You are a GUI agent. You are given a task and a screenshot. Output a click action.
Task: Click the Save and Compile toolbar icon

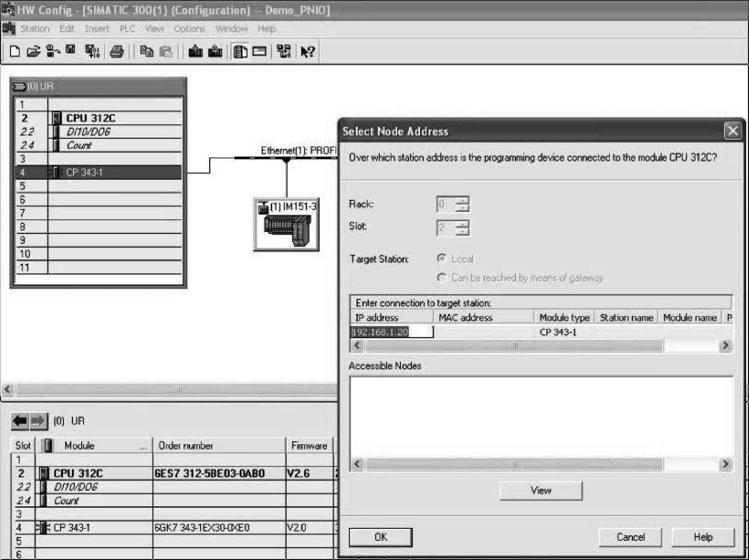(x=92, y=51)
